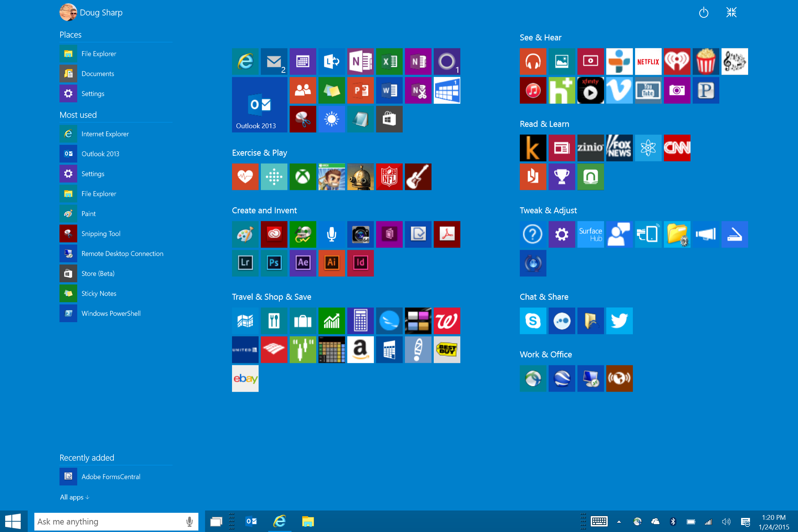
Task: Open the touch keyboard from taskbar
Action: click(599, 522)
